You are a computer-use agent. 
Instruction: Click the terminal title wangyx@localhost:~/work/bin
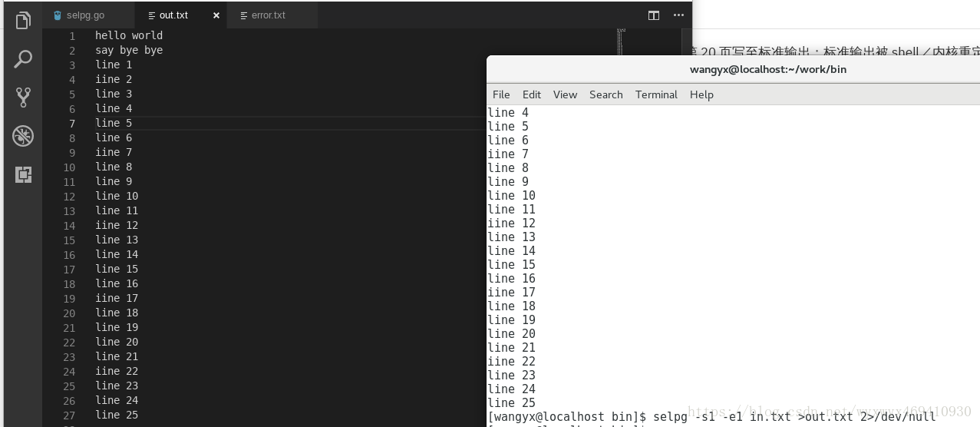point(768,69)
